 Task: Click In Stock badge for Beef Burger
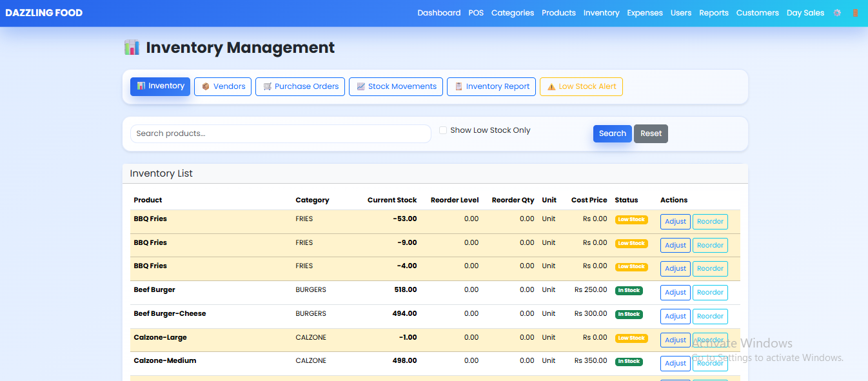(629, 291)
